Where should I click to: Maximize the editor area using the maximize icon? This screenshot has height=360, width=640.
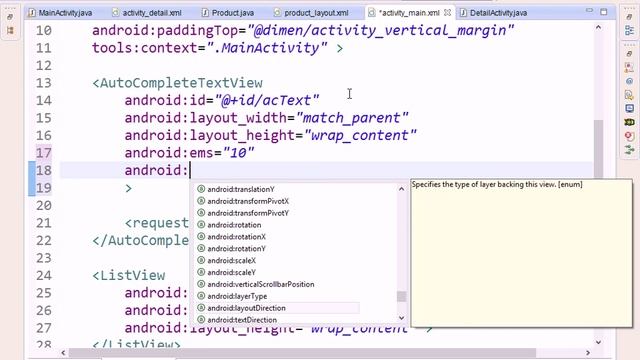pyautogui.click(x=604, y=12)
